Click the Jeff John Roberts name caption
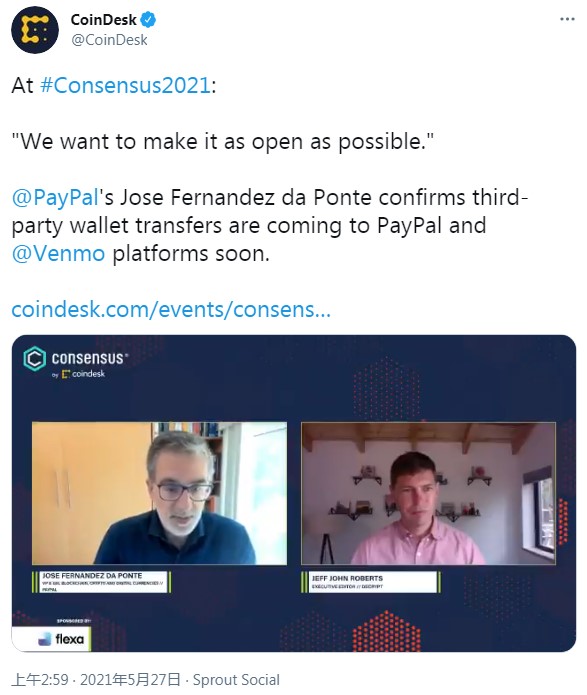587x695 pixels. click(x=371, y=582)
